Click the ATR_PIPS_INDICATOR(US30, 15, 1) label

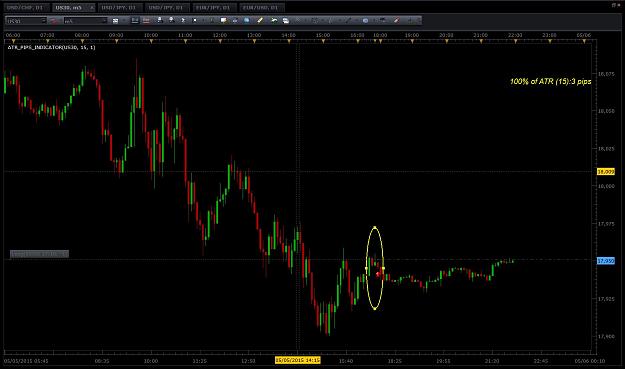[x=51, y=47]
